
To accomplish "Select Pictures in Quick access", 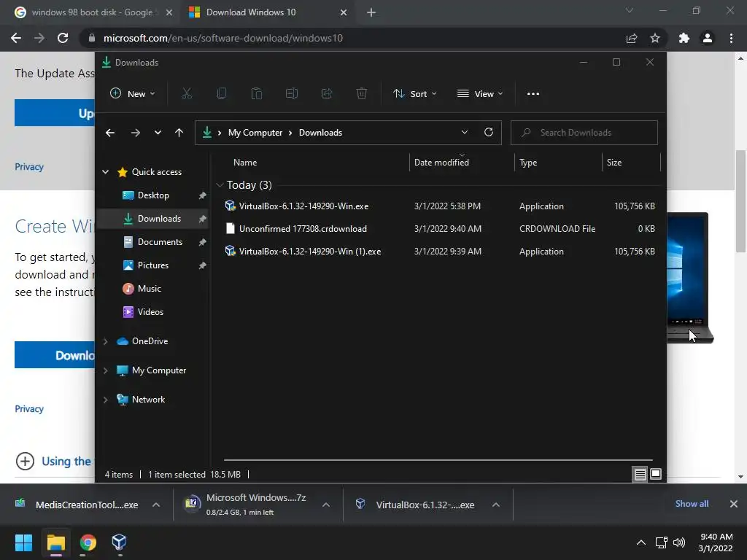I will pos(153,265).
